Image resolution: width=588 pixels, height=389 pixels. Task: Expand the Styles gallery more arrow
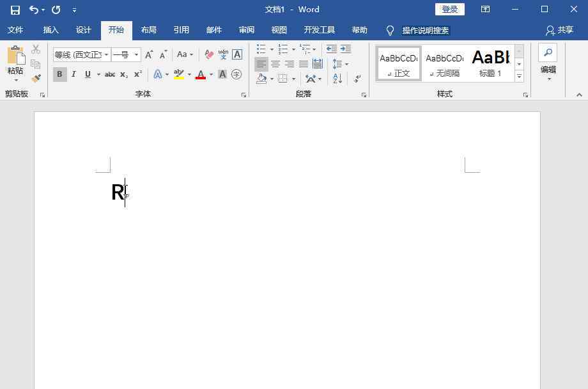[519, 76]
